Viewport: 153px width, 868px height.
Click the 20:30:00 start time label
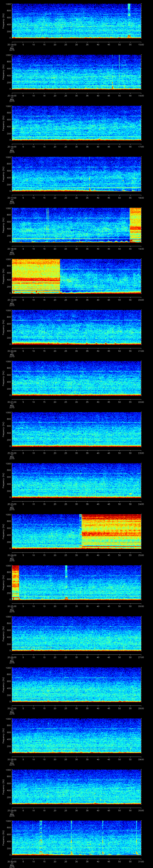click(12, 861)
